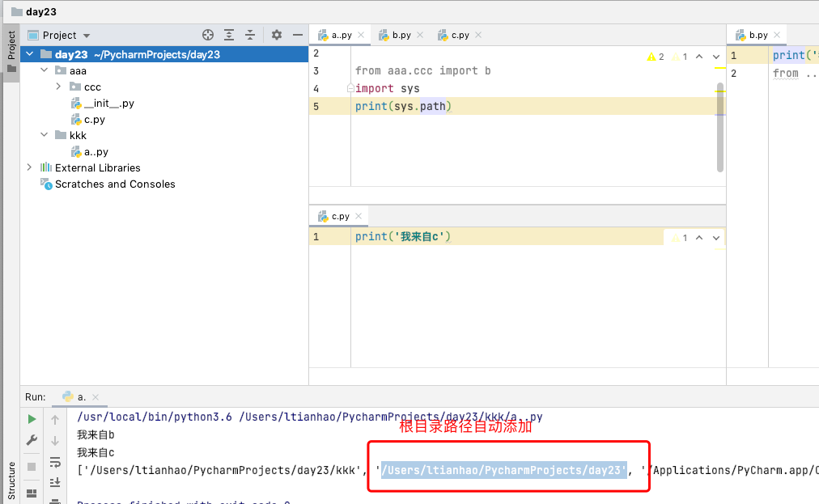Select Scratches and Consoles node
The width and height of the screenshot is (819, 504).
(x=108, y=184)
